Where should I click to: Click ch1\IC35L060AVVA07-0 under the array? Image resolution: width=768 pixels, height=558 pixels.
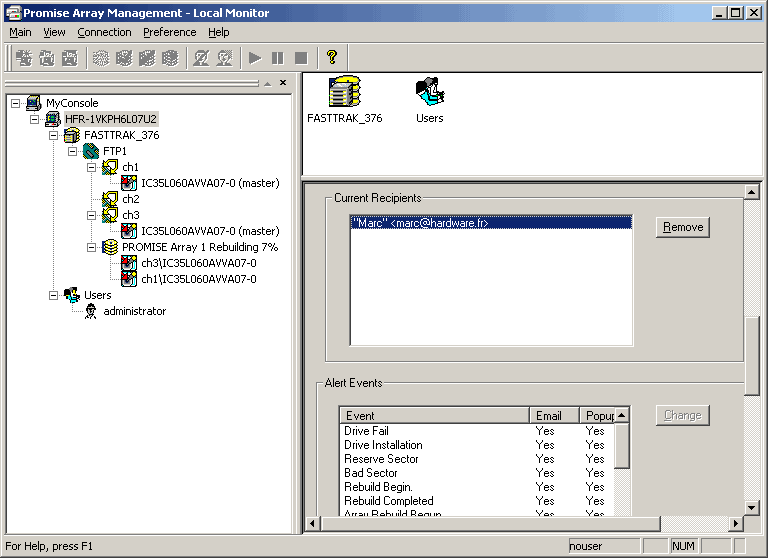point(199,279)
